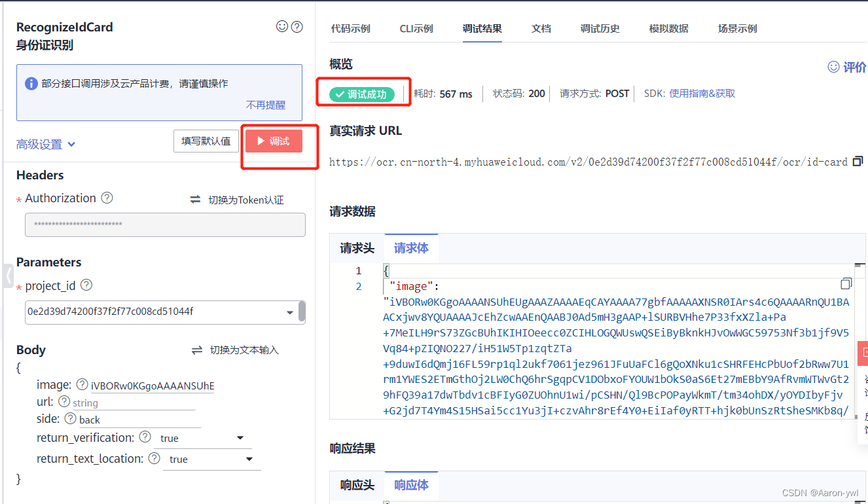Click the url string input field
868x504 pixels.
[134, 403]
